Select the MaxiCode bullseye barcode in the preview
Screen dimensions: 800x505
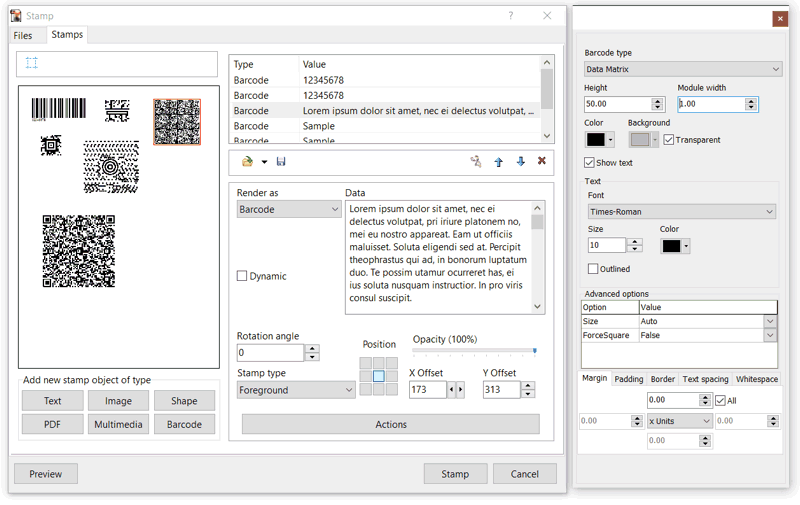(111, 167)
